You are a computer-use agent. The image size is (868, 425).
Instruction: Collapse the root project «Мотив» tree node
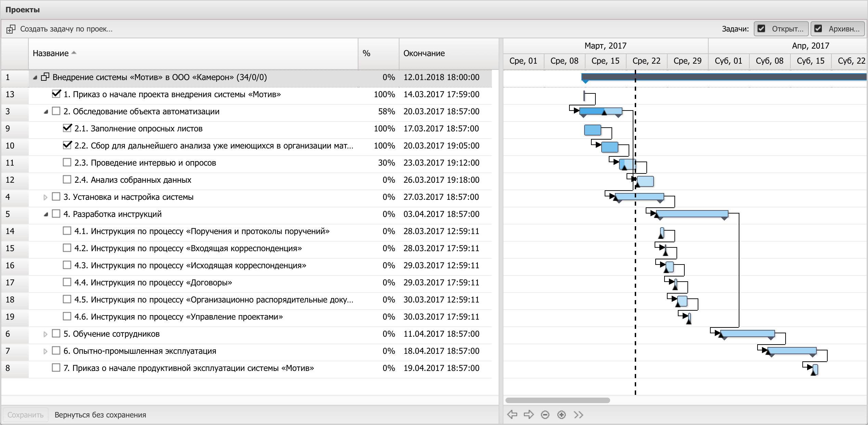click(35, 78)
